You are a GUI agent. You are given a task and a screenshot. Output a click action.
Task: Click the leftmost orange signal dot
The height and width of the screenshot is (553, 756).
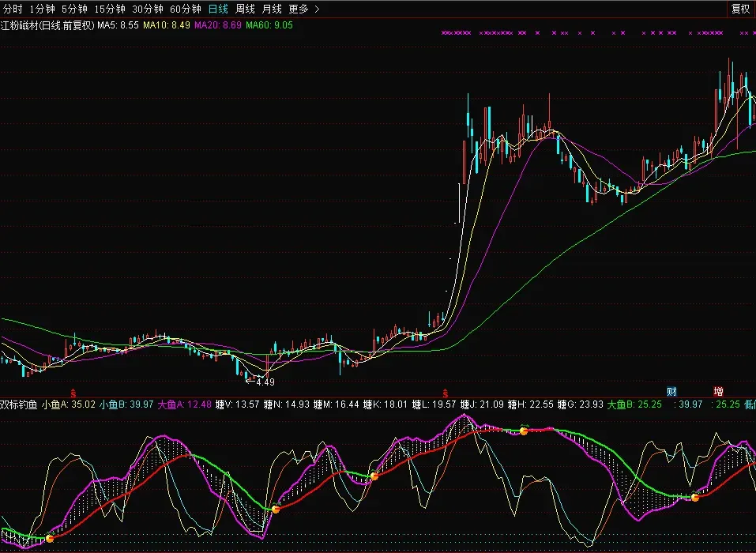[x=50, y=538]
